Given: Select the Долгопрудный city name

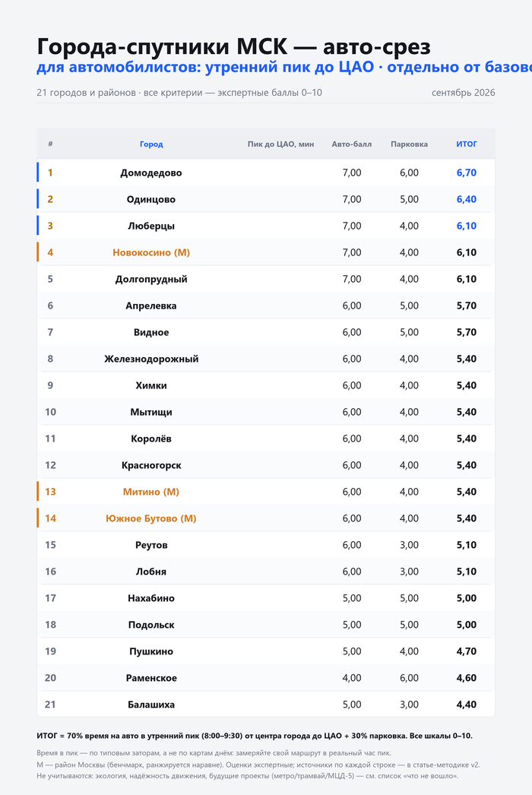Looking at the screenshot, I should [x=151, y=280].
